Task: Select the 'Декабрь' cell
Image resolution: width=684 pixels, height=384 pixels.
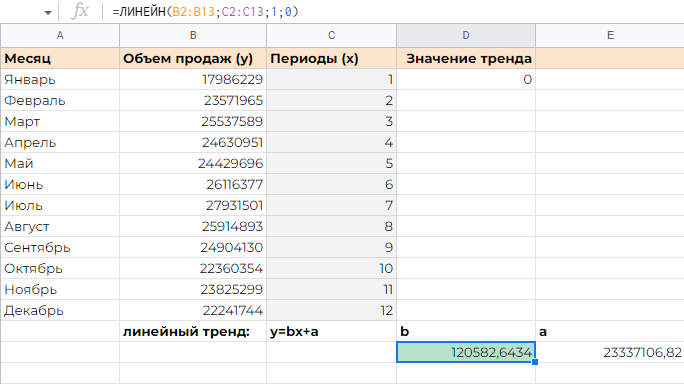Action: [60, 310]
